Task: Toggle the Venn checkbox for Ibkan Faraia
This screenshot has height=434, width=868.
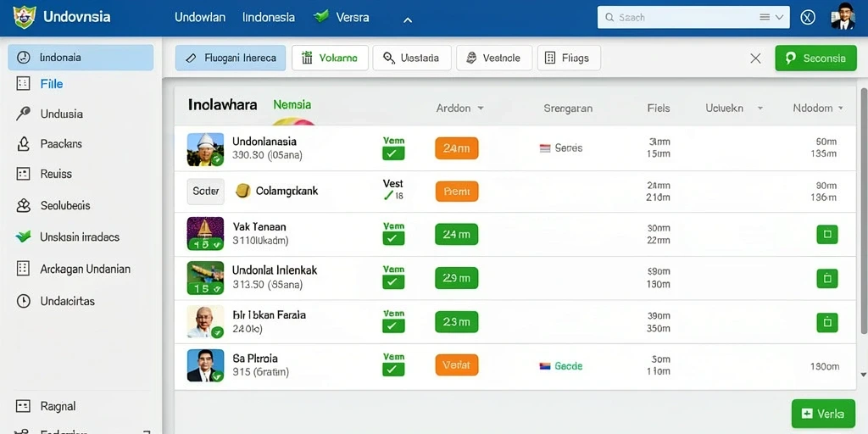Action: [x=393, y=325]
